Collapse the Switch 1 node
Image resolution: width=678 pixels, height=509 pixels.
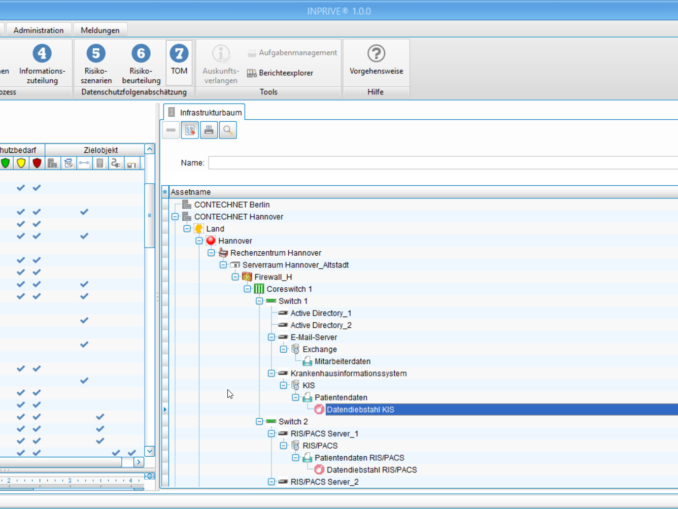259,301
